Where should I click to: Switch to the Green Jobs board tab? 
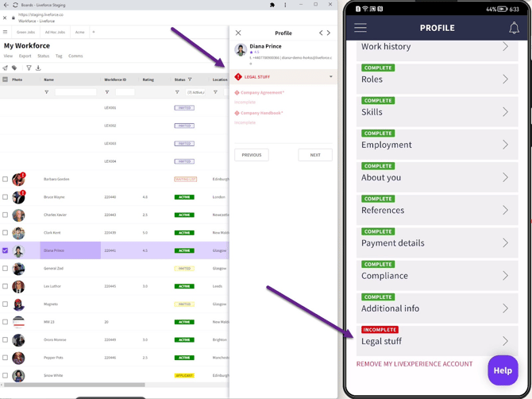pyautogui.click(x=25, y=32)
